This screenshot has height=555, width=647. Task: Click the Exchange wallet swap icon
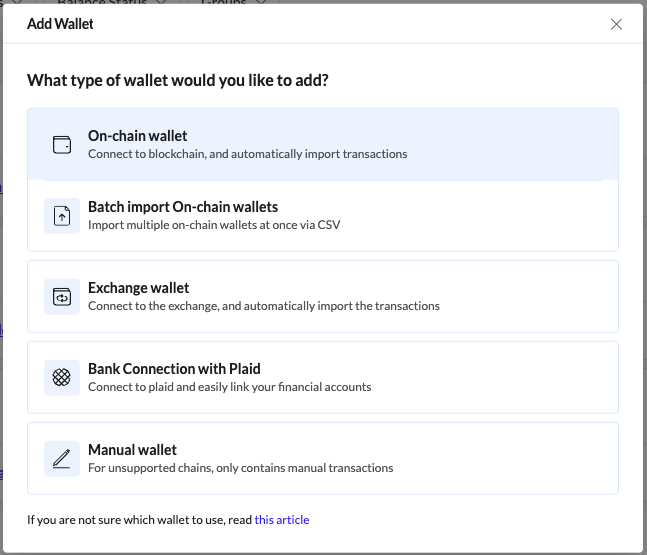coord(62,297)
